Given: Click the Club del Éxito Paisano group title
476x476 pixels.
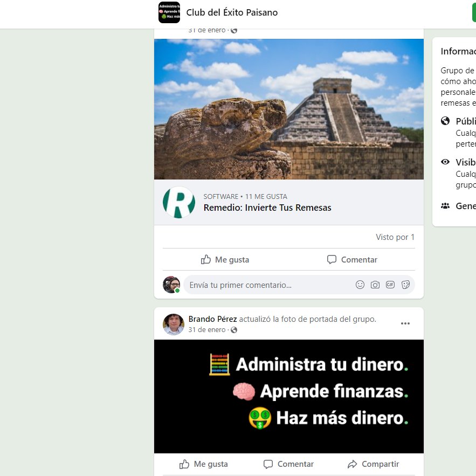Looking at the screenshot, I should coord(232,12).
